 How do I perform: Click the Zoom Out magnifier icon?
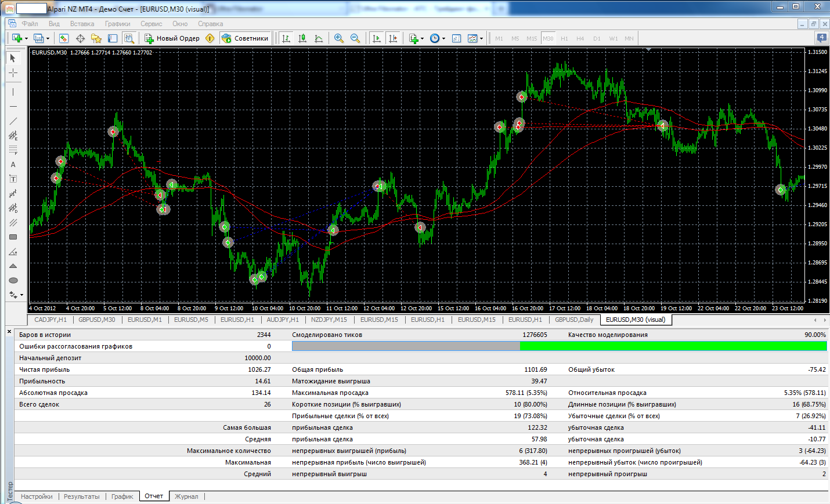[x=355, y=38]
